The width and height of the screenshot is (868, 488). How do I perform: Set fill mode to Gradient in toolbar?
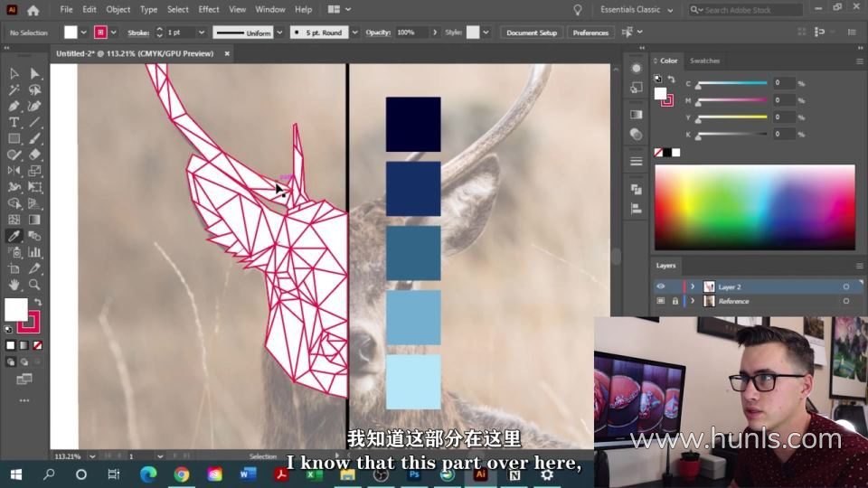pos(24,345)
